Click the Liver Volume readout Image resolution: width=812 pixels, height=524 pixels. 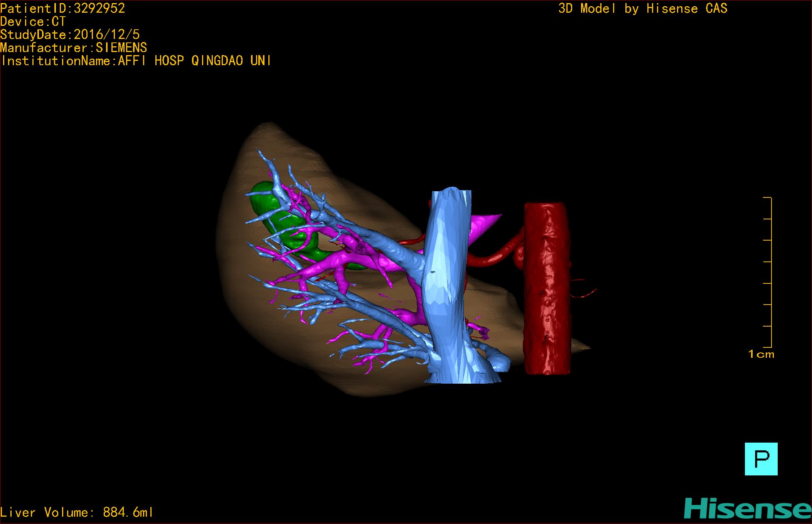click(76, 512)
